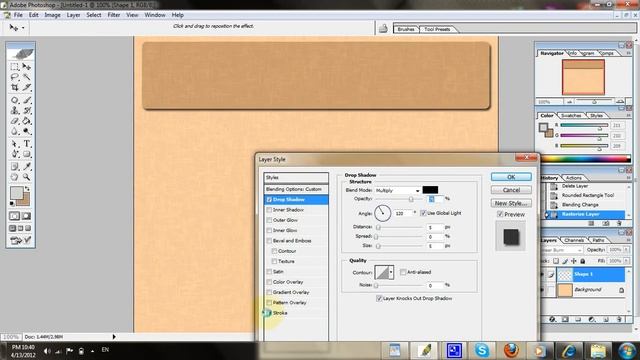Enable the Stroke checkbox
640x360 pixels.
point(269,313)
